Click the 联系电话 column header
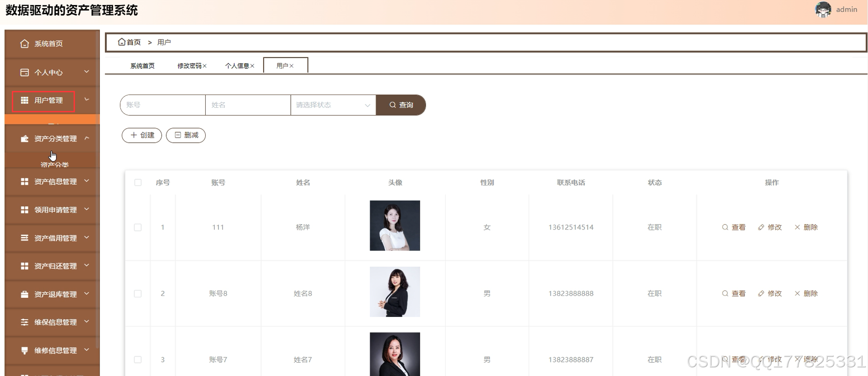 (x=571, y=182)
